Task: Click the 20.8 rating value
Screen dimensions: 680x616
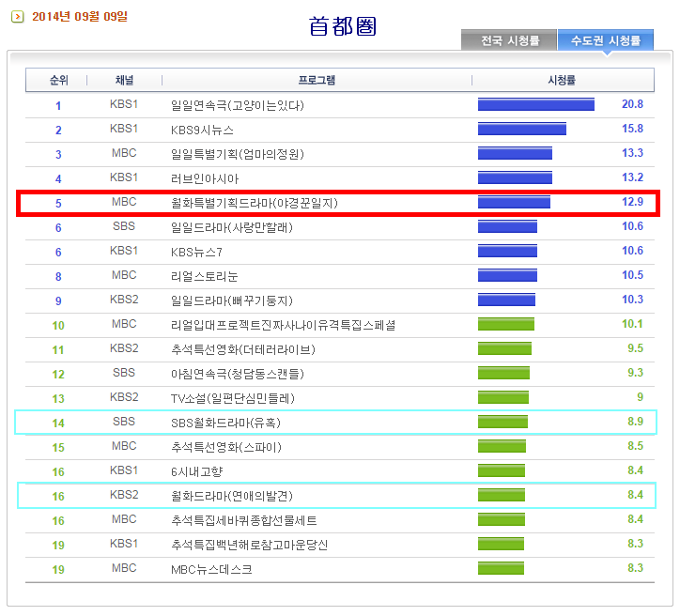Action: (x=632, y=104)
